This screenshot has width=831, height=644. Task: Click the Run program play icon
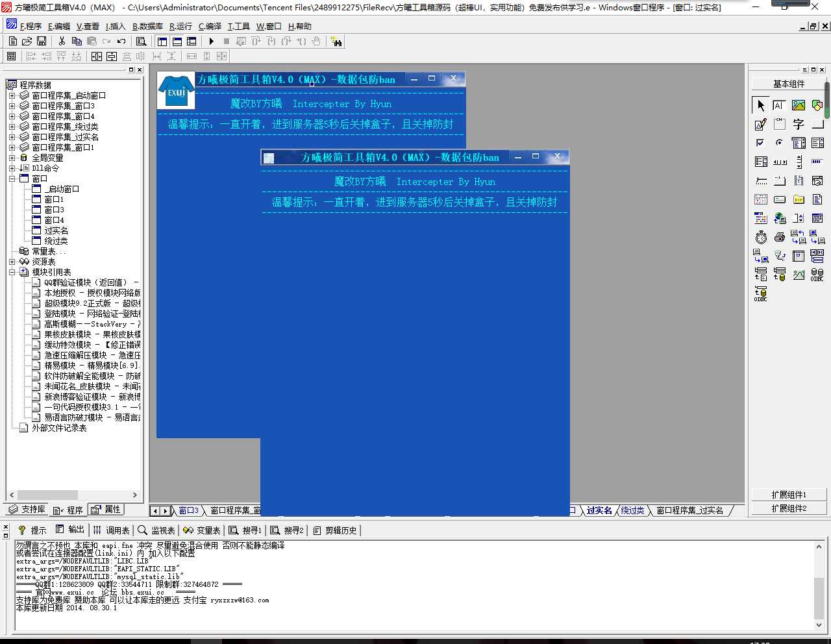coord(212,41)
